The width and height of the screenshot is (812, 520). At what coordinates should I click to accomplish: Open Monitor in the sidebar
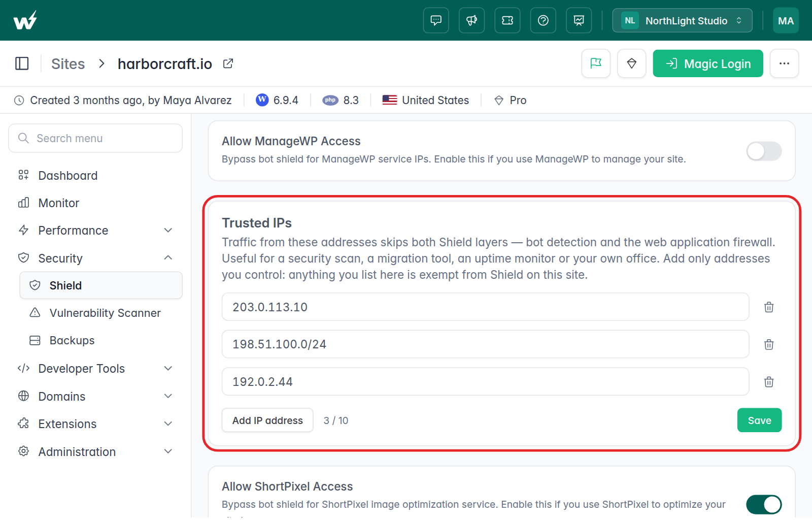click(x=95, y=203)
